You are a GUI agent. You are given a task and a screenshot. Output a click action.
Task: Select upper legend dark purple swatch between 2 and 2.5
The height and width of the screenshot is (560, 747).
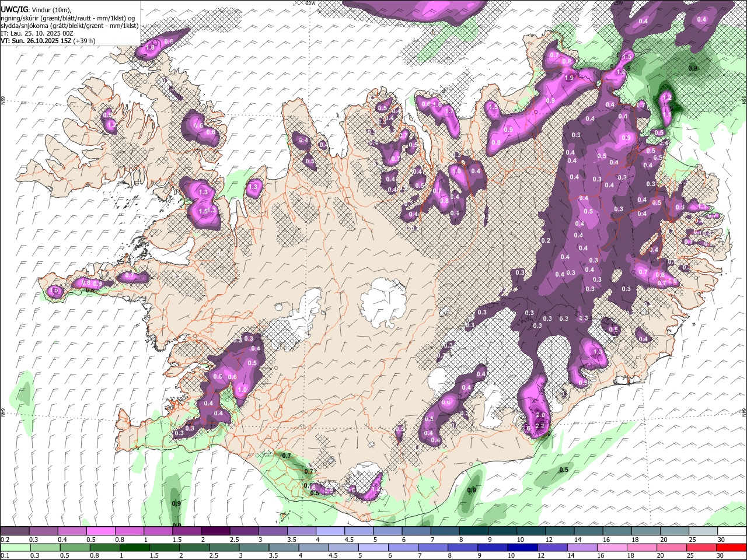pos(215,531)
